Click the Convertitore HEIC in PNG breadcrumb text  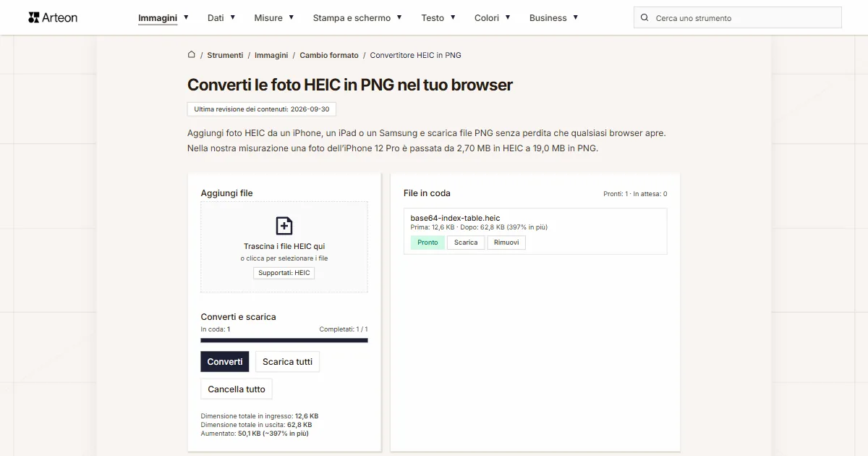coord(415,55)
